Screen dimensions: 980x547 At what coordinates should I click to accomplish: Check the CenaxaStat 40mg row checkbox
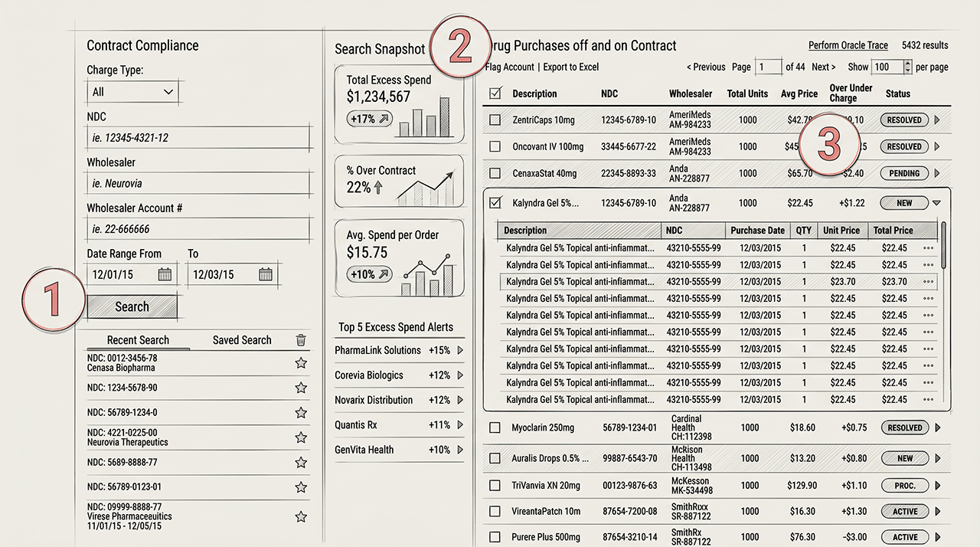tap(495, 174)
